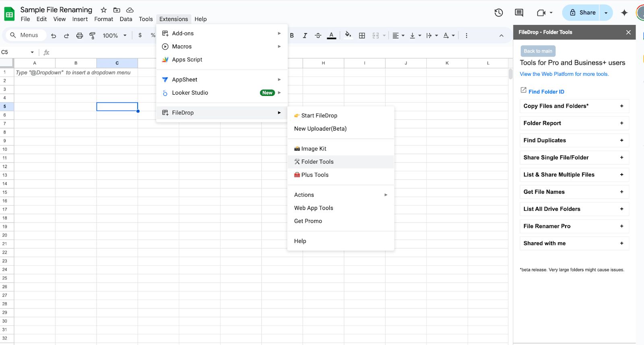This screenshot has width=644, height=345.
Task: Undo the last action
Action: pos(54,35)
